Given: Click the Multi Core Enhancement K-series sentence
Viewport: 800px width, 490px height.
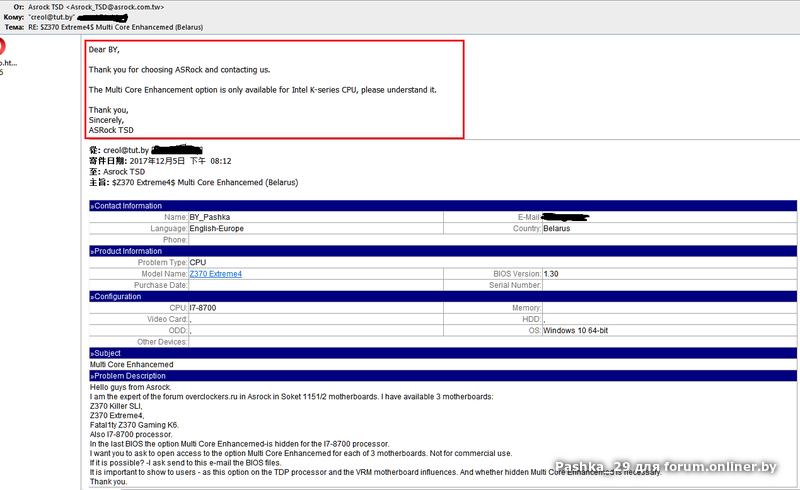Looking at the screenshot, I should 262,90.
